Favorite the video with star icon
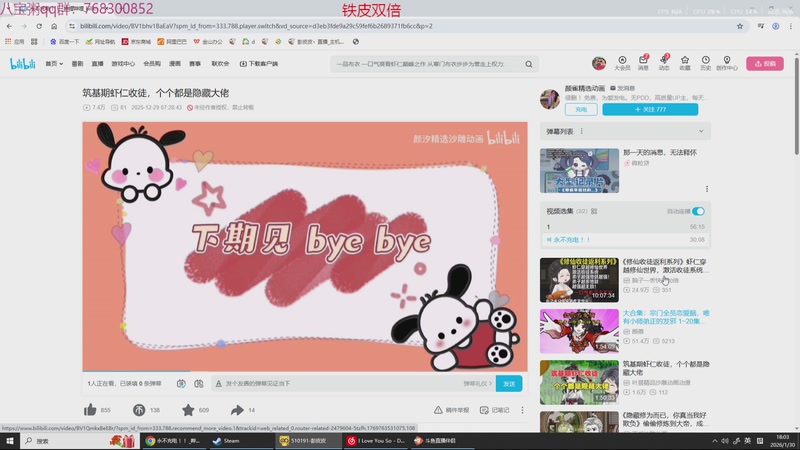 pyautogui.click(x=188, y=410)
